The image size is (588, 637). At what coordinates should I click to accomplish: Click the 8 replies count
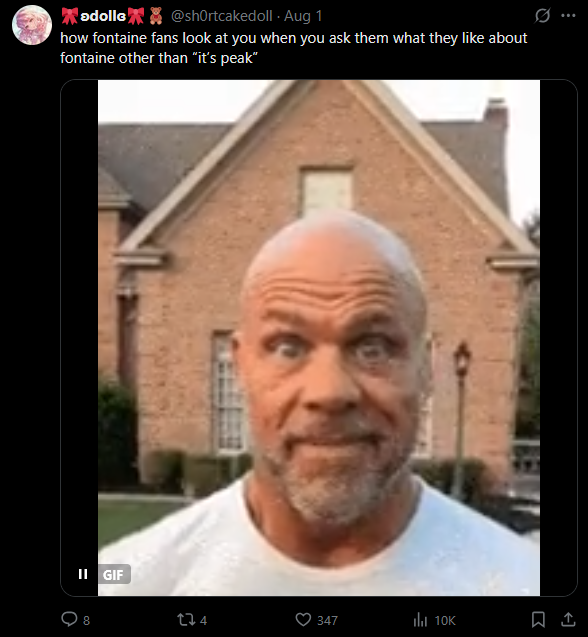tap(87, 620)
